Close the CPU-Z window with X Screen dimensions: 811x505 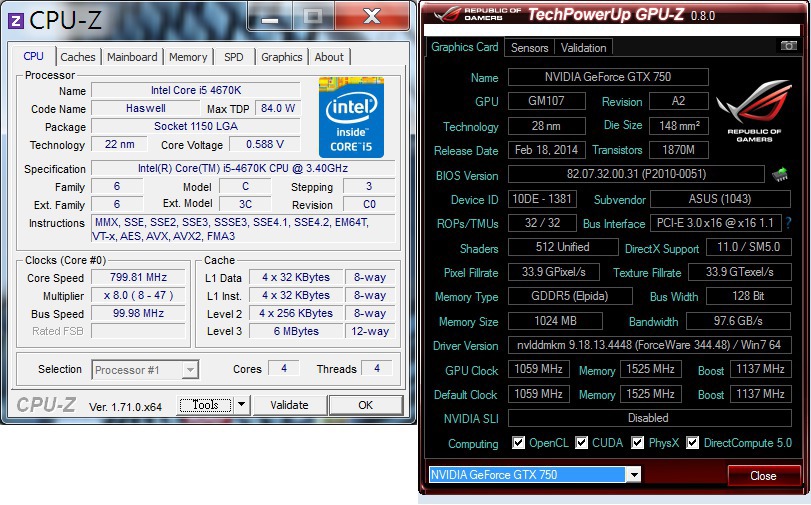click(x=372, y=16)
